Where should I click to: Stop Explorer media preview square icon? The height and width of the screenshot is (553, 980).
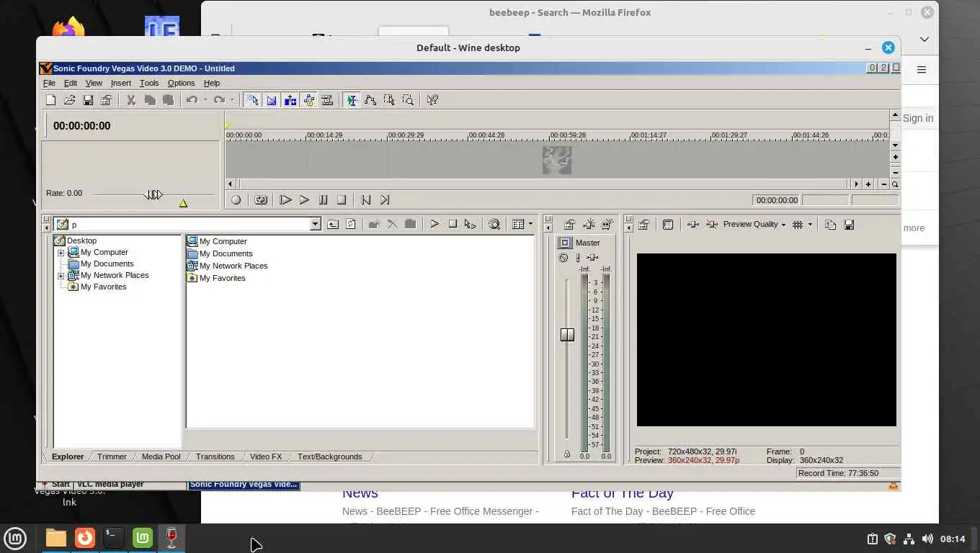pyautogui.click(x=453, y=224)
